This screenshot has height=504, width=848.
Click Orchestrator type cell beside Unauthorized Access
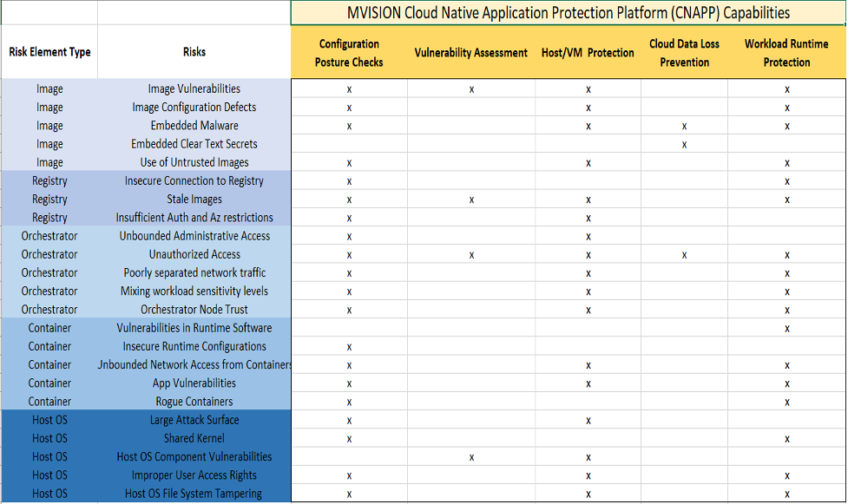coord(49,254)
